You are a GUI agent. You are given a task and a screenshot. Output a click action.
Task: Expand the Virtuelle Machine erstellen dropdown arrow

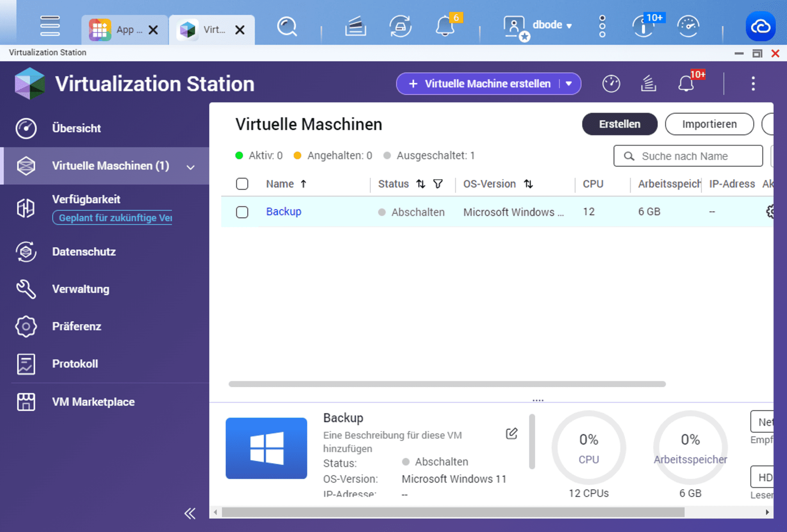(x=569, y=84)
